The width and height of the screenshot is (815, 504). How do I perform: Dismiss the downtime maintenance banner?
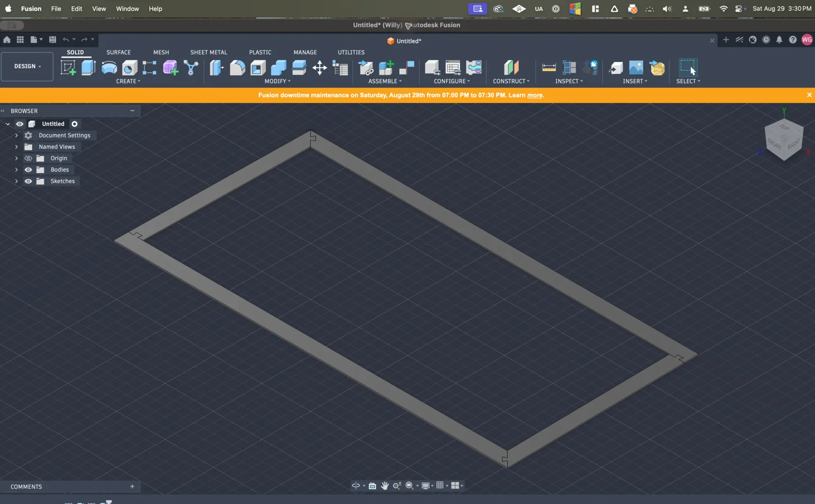pyautogui.click(x=809, y=95)
